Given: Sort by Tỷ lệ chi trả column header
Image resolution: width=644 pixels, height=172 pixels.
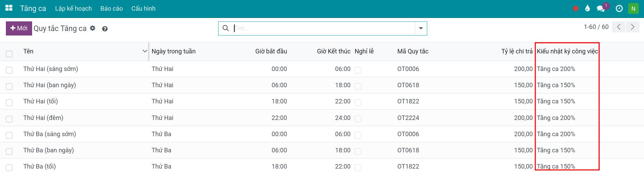Looking at the screenshot, I should 517,51.
